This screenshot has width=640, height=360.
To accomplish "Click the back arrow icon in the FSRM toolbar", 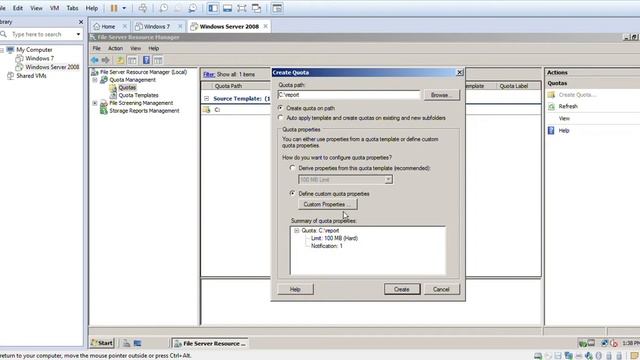I will [95, 60].
